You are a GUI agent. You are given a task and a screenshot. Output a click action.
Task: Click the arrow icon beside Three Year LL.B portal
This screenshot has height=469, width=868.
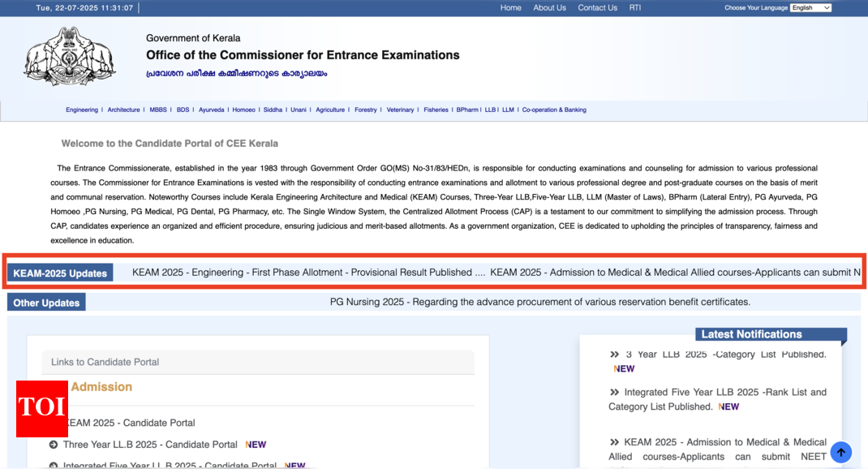pyautogui.click(x=54, y=445)
